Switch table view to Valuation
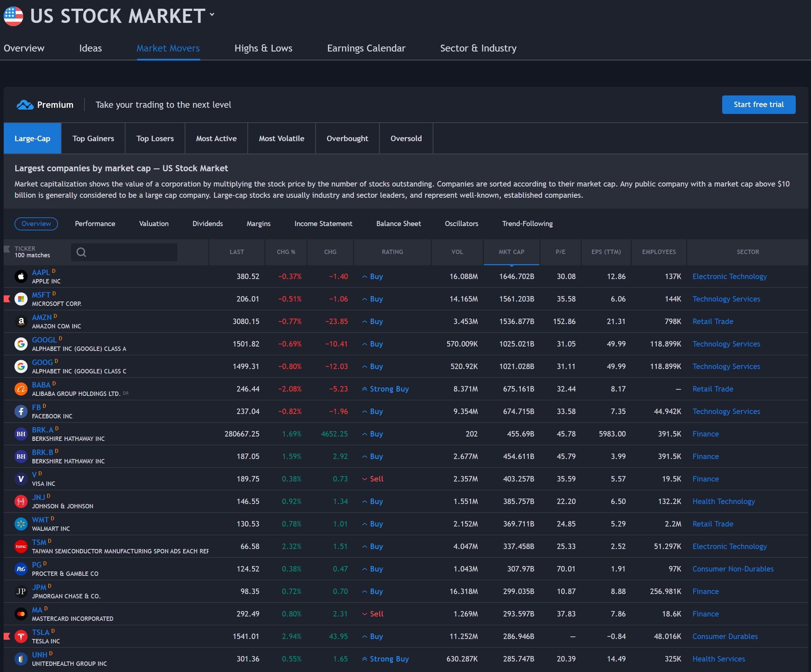 click(x=154, y=224)
